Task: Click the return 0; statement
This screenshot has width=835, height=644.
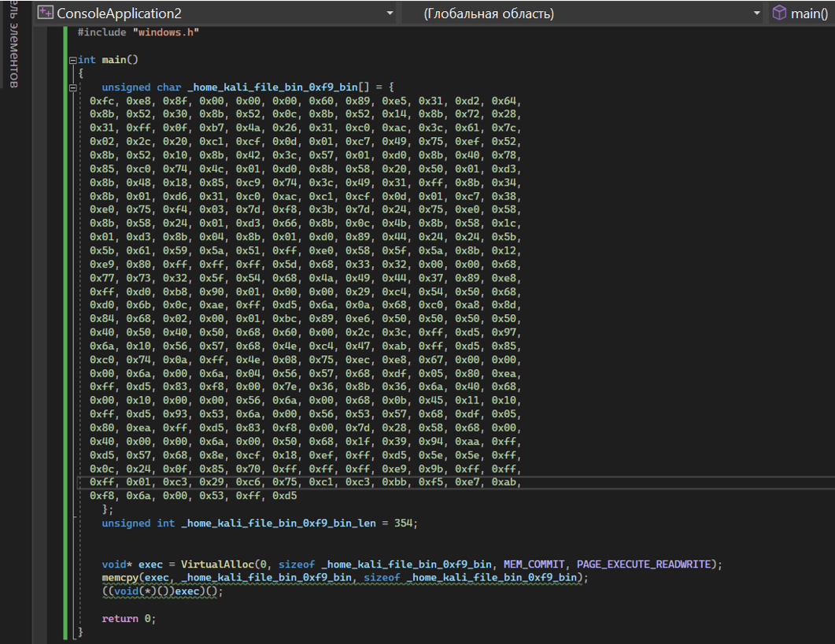Action: pos(129,619)
